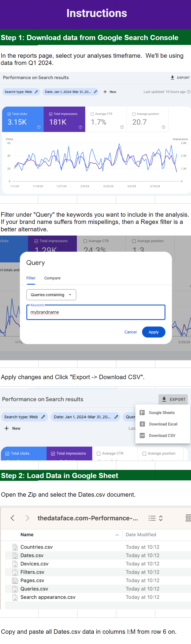
Task: Open Finder grouping icon at right edge
Action: pyautogui.click(x=188, y=518)
